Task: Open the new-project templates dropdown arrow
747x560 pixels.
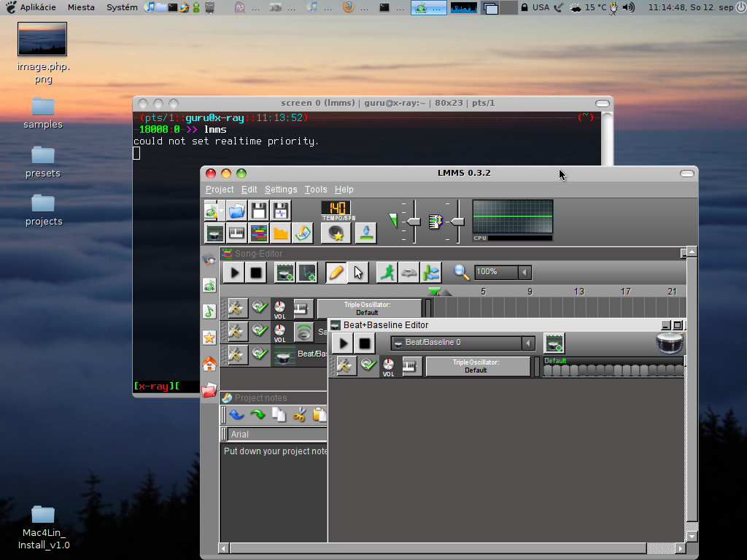Action: [x=222, y=211]
